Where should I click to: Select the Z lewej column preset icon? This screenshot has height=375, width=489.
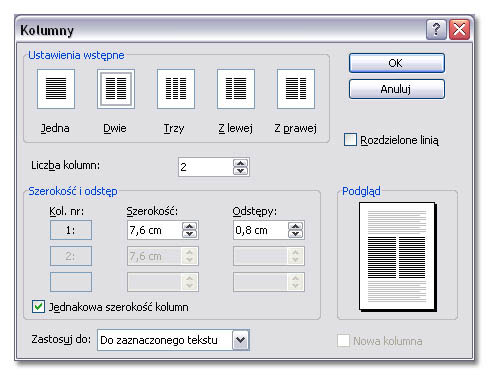click(x=236, y=89)
